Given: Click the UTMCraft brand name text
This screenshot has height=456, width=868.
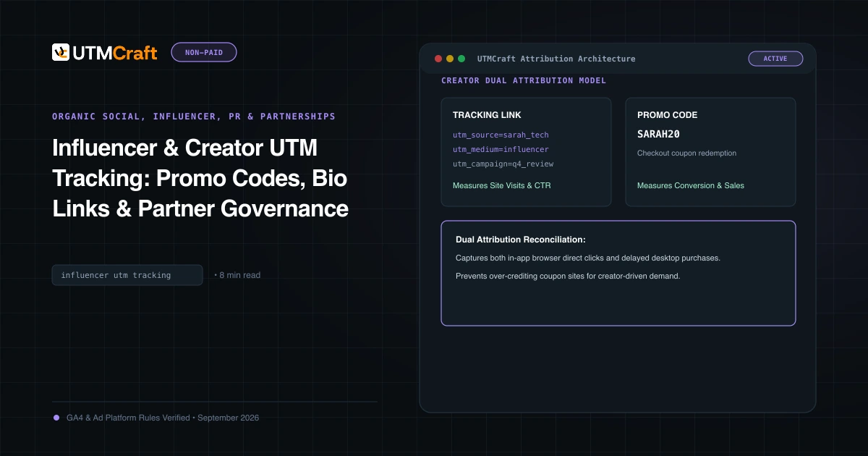Looking at the screenshot, I should pyautogui.click(x=114, y=52).
